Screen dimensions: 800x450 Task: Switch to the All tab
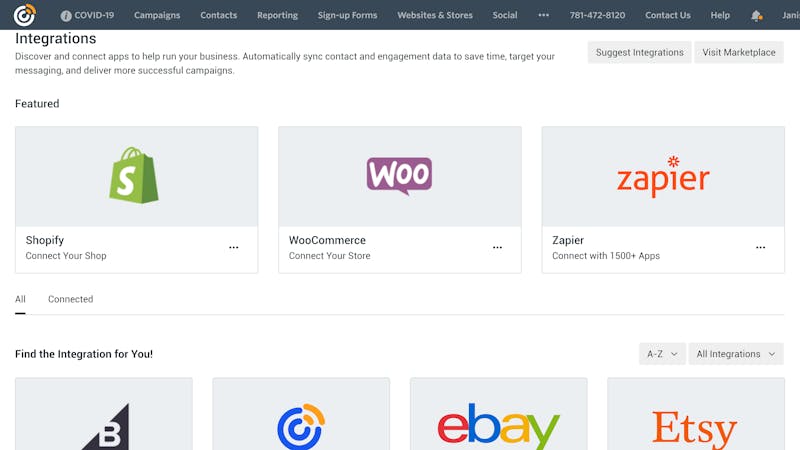click(x=20, y=299)
